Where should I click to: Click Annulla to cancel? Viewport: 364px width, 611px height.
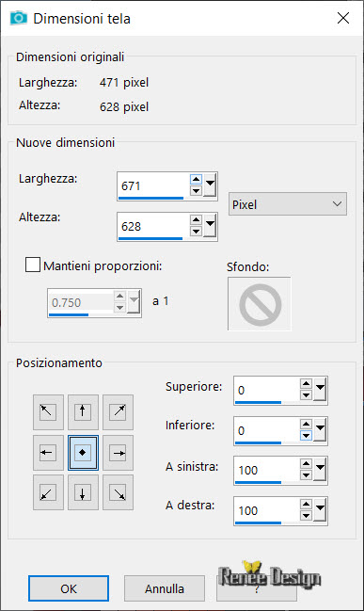click(165, 588)
